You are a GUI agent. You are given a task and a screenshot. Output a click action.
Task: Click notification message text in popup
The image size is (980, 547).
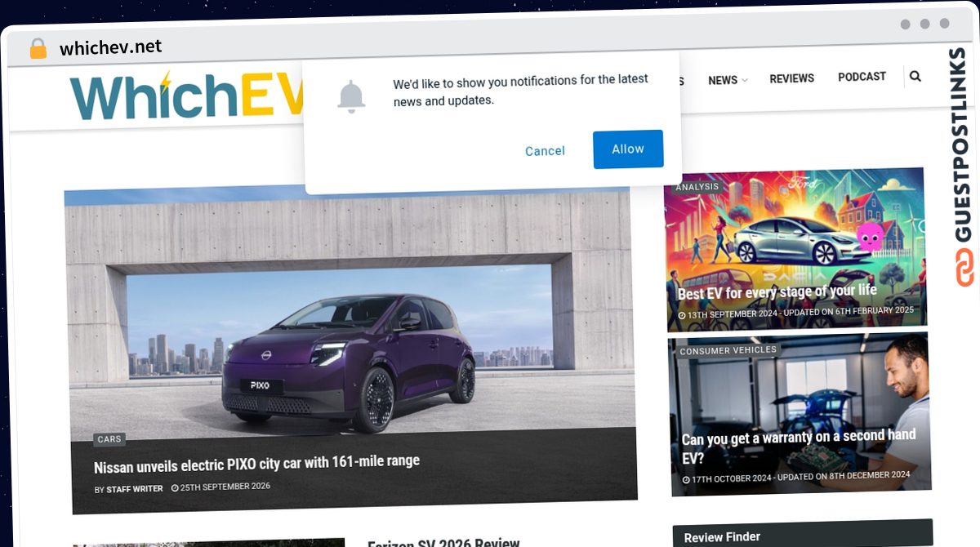(x=520, y=90)
